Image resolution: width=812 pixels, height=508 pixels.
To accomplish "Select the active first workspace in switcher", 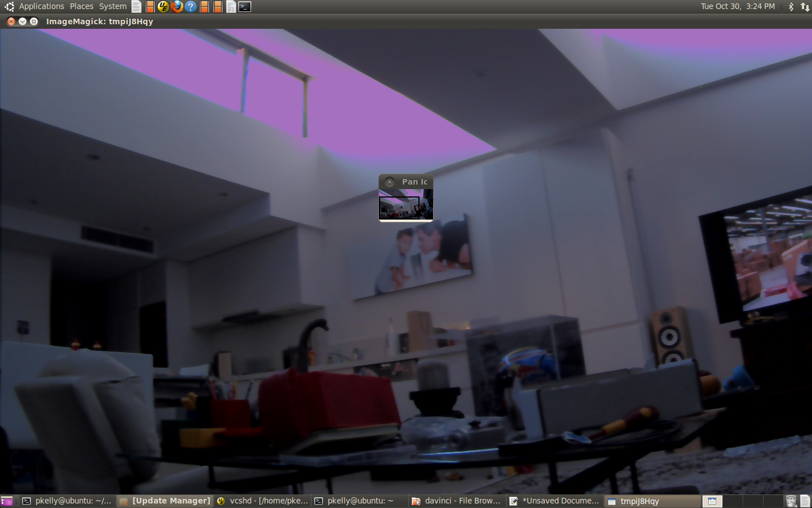I will (x=712, y=501).
